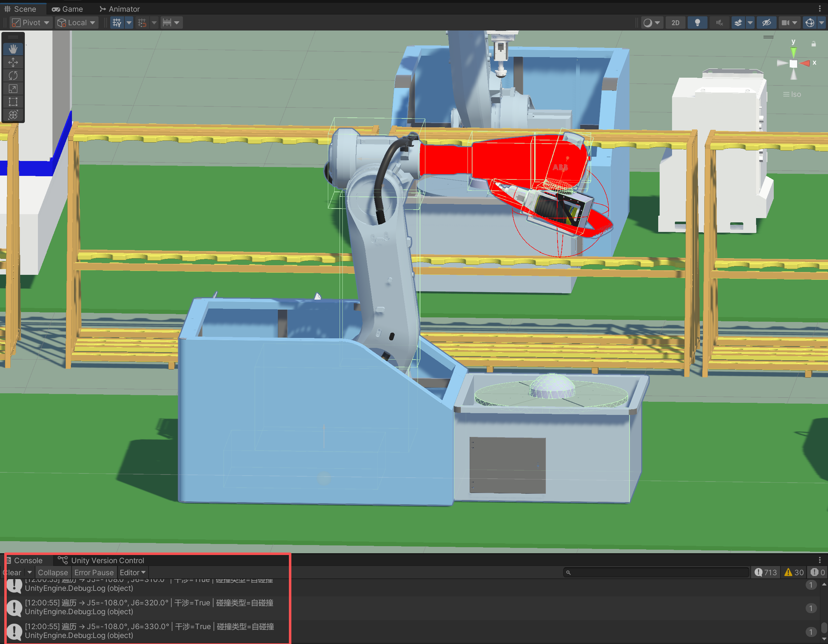Select the Rect transform tool
The image size is (828, 644).
[x=13, y=102]
